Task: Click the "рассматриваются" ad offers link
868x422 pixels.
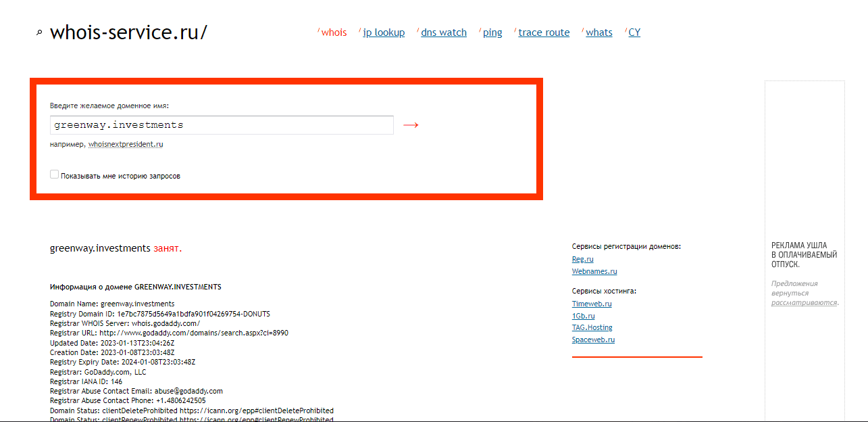Action: [x=803, y=302]
